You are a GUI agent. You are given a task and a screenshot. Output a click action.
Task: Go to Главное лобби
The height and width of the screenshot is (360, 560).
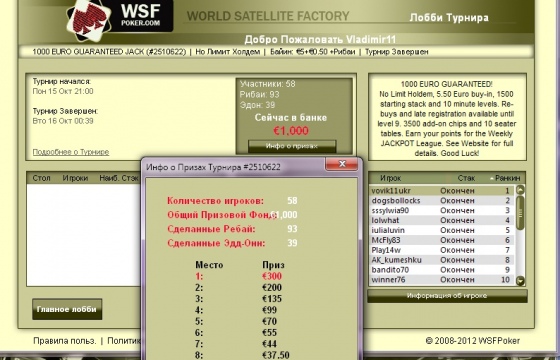coord(67,309)
